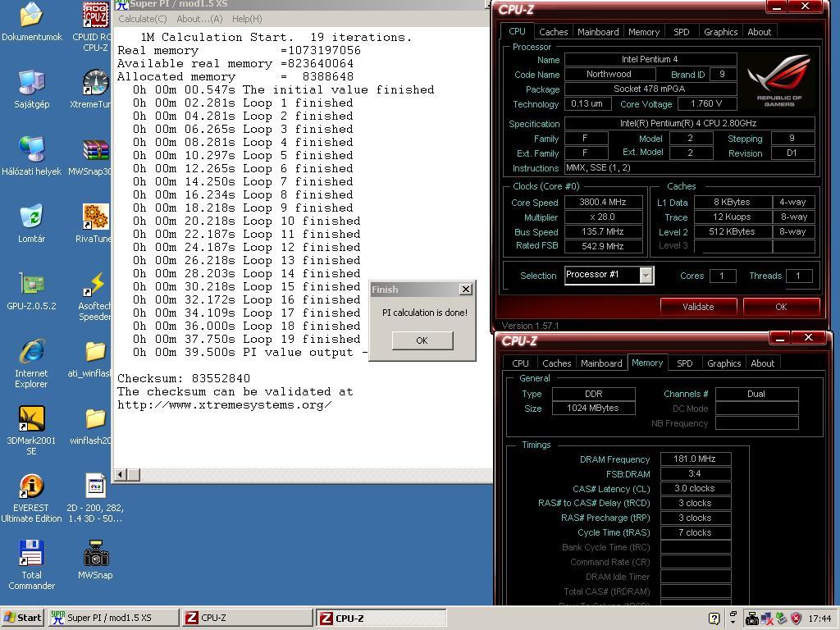This screenshot has width=840, height=630.
Task: Click the Checksum: 83552840 line in Super PI
Action: (x=184, y=378)
